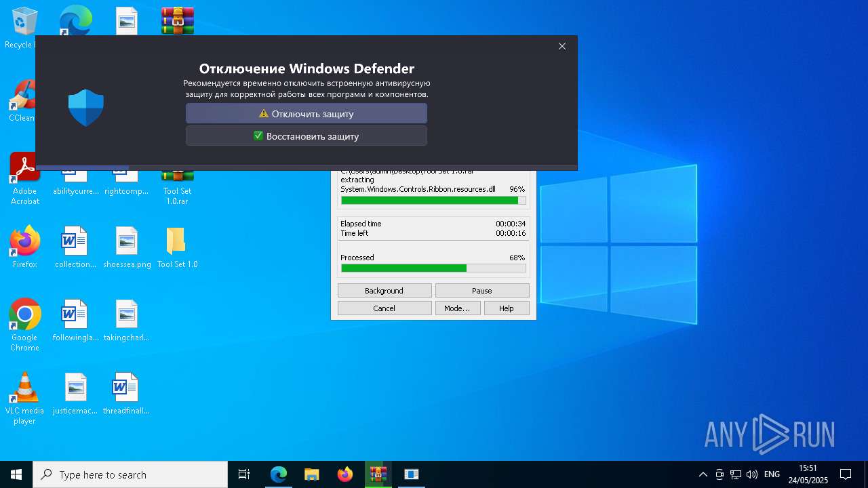Select the Firefox desktop shortcut
The width and height of the screenshot is (868, 488).
click(25, 247)
